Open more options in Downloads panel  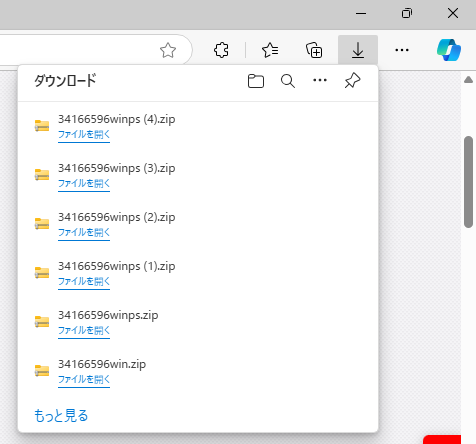click(320, 80)
